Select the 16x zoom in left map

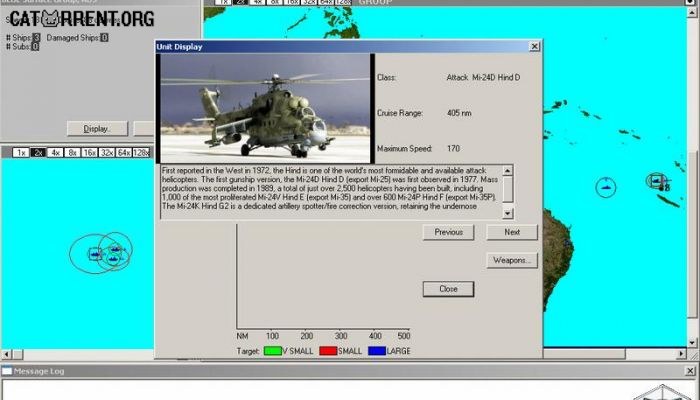coord(89,153)
